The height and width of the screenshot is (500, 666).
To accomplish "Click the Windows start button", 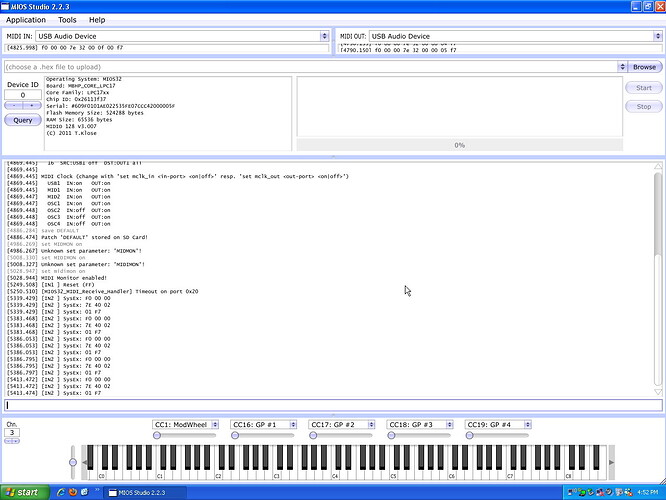I will tap(25, 492).
